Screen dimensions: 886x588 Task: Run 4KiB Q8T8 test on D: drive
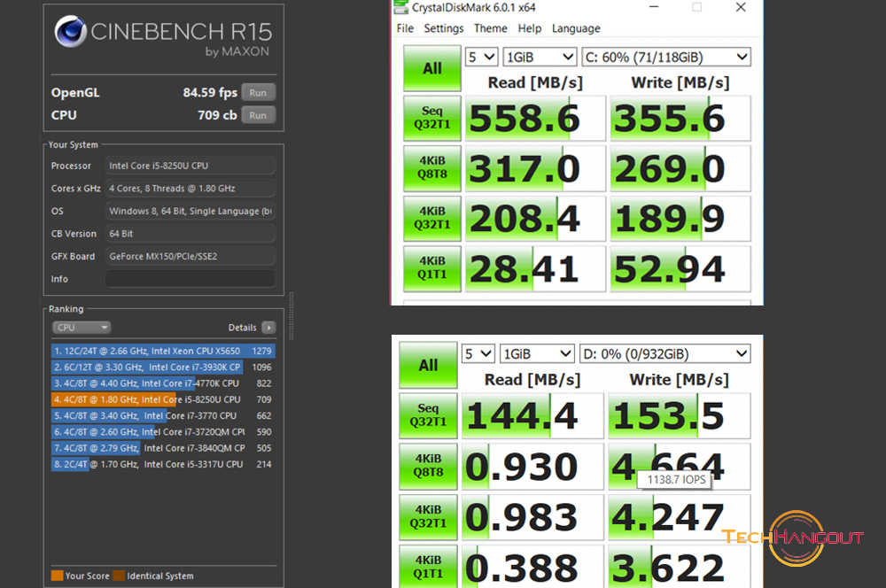428,466
